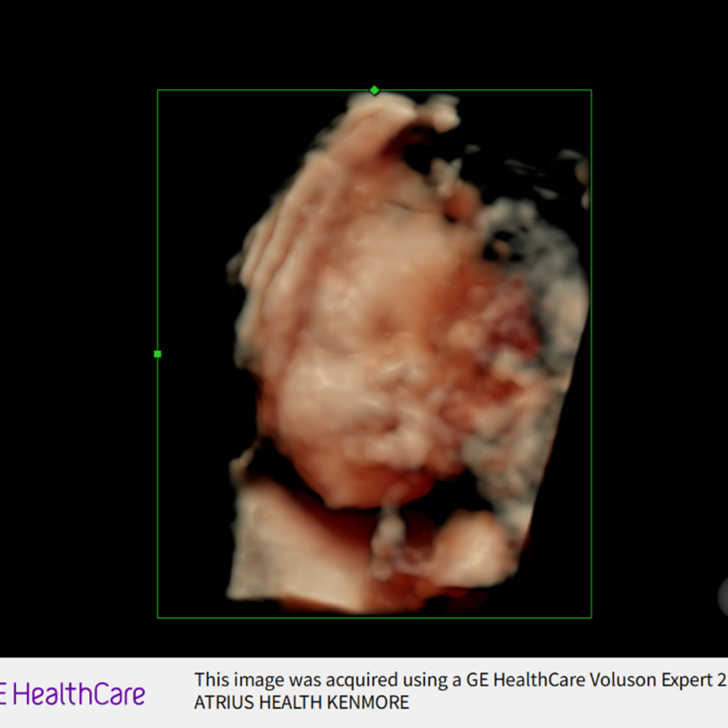Click the green diamond handle on ROI top edge
Viewport: 728px width, 728px height.
pyautogui.click(x=375, y=90)
